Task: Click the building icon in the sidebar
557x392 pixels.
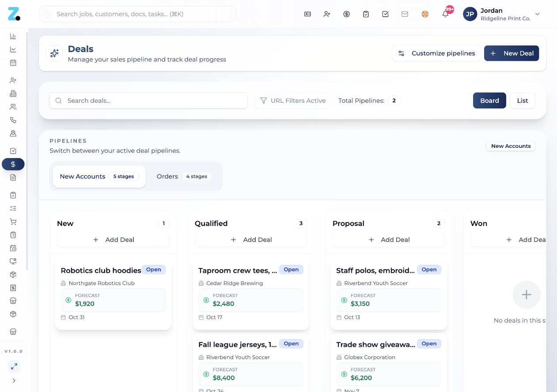Action: click(x=13, y=94)
